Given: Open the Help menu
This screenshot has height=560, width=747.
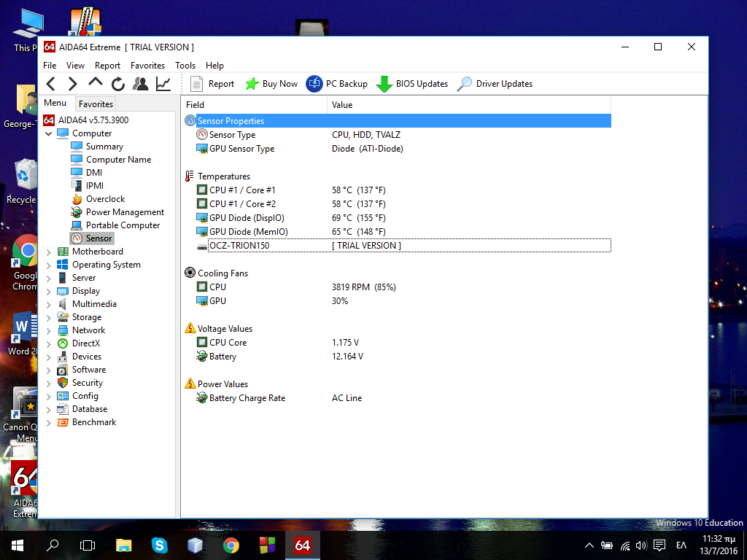Looking at the screenshot, I should [x=215, y=65].
